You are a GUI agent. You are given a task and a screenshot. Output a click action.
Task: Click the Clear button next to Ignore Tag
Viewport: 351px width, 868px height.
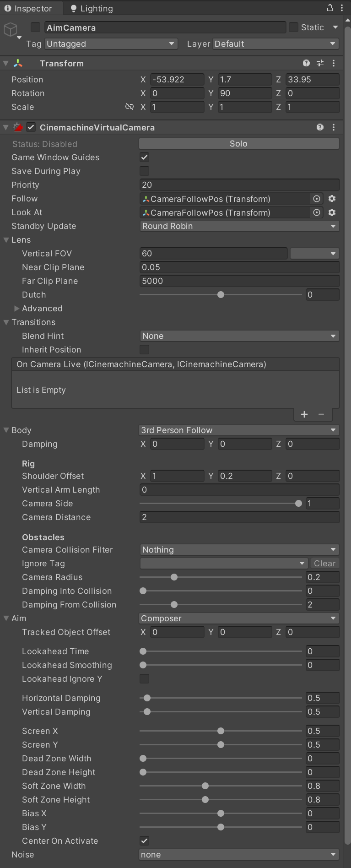tap(324, 563)
